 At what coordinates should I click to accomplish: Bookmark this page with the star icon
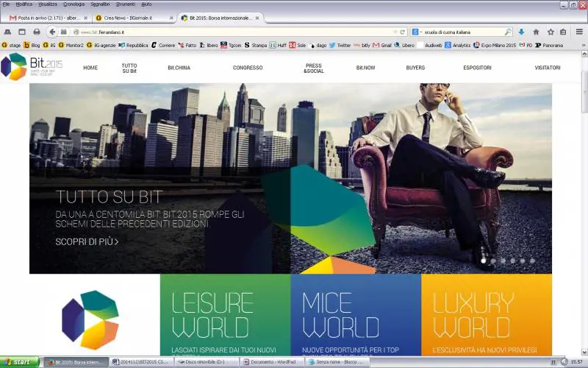coord(550,32)
